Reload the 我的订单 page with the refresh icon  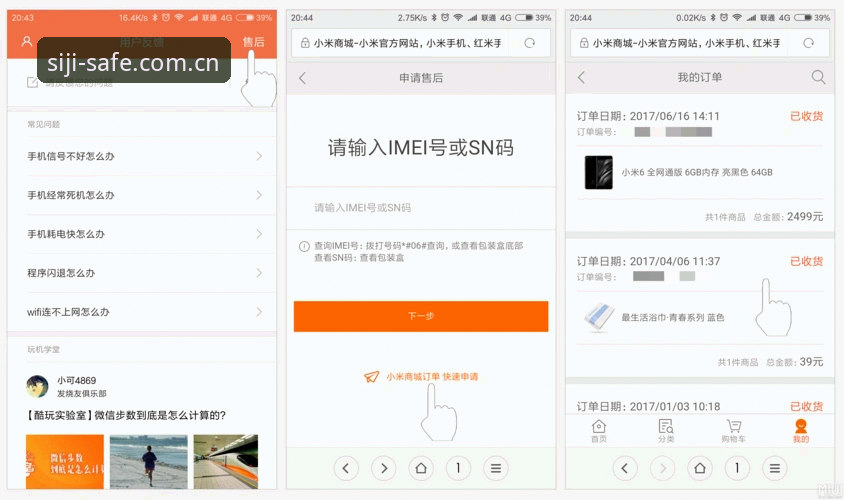pyautogui.click(x=808, y=43)
